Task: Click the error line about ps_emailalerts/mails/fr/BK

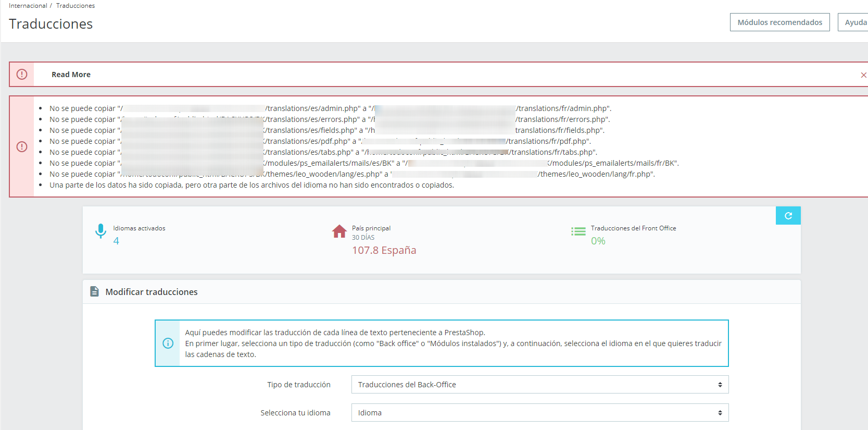Action: click(x=364, y=163)
